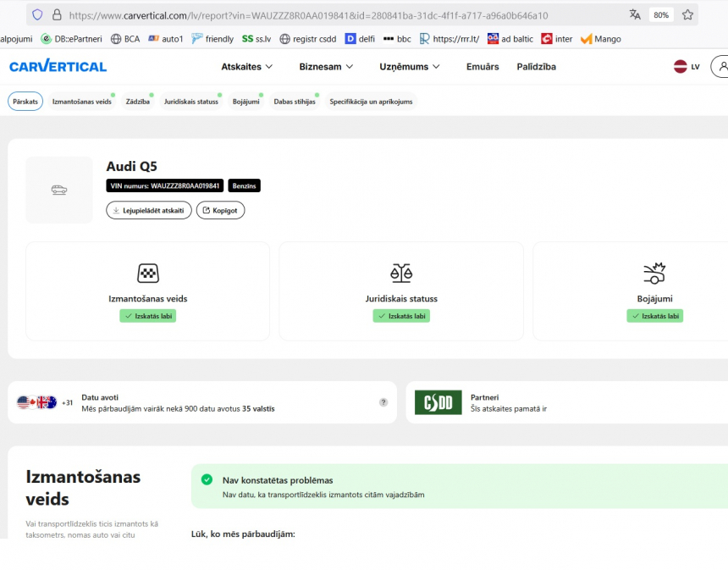Open the 80% zoom level indicator
Viewport: 728px width, 570px height.
click(x=660, y=15)
